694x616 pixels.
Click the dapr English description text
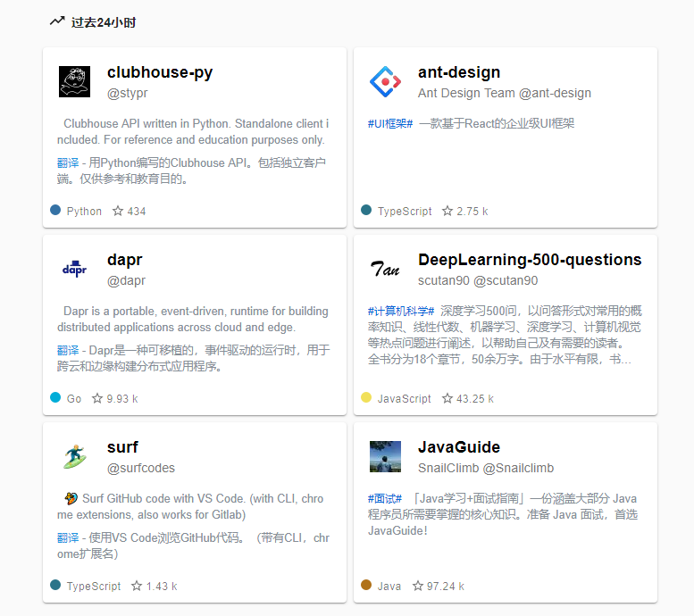click(x=193, y=319)
